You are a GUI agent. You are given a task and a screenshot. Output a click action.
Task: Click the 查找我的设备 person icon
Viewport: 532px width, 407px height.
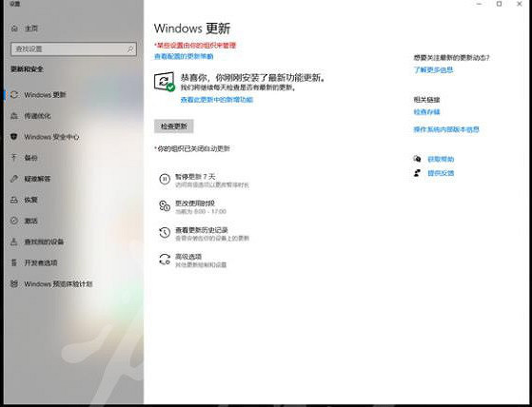tap(14, 242)
